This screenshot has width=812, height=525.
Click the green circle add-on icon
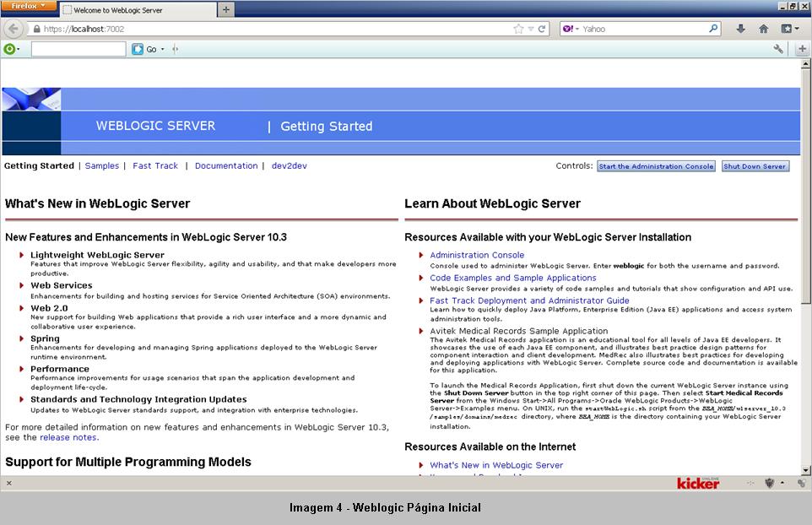tap(8, 49)
